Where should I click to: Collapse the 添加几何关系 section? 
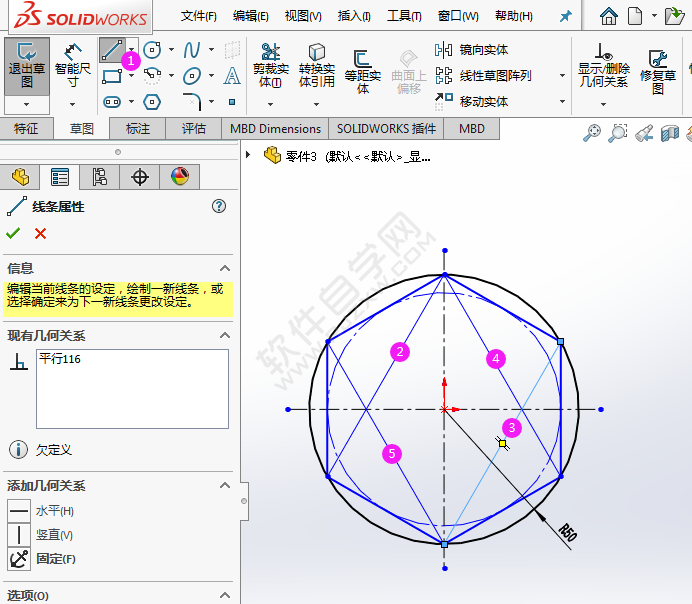click(225, 485)
